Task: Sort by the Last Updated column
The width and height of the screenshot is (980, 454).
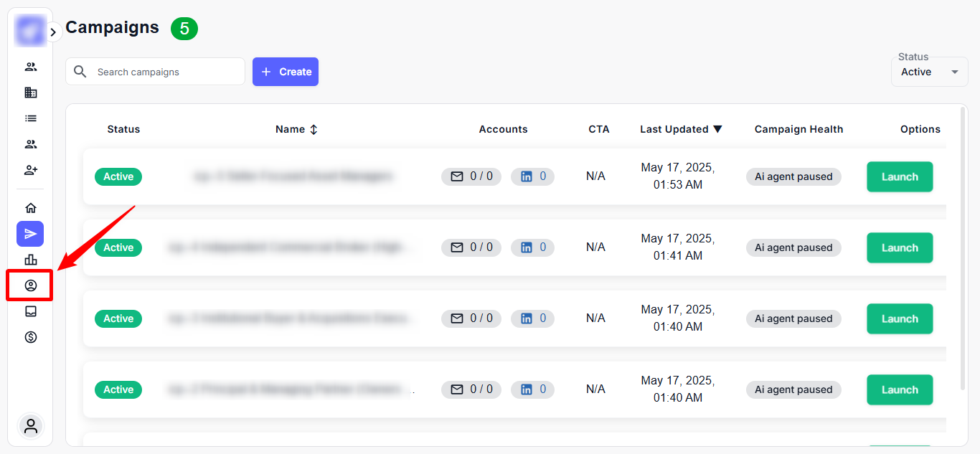Action: 681,129
